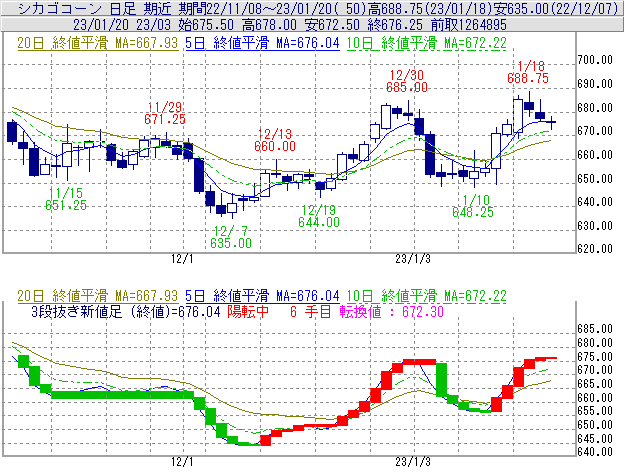Click the 12/19 644.00 trough annotation
Viewport: 624px width, 475px height.
tap(319, 216)
